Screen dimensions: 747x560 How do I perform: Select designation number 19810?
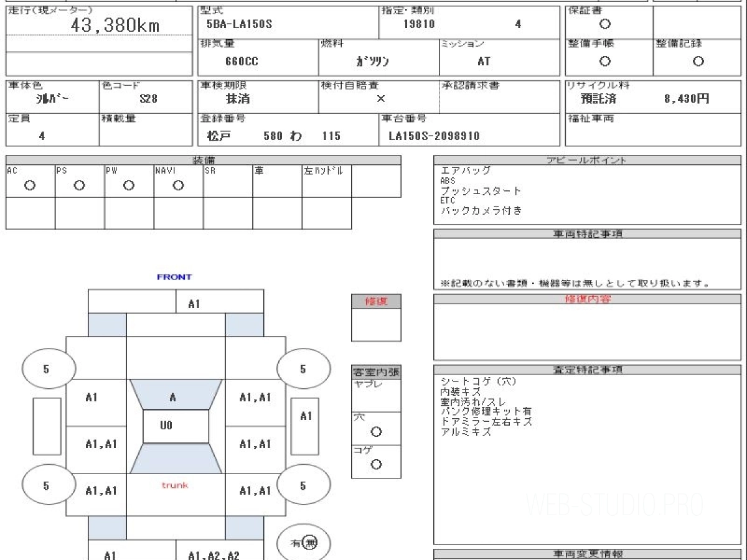pyautogui.click(x=419, y=25)
